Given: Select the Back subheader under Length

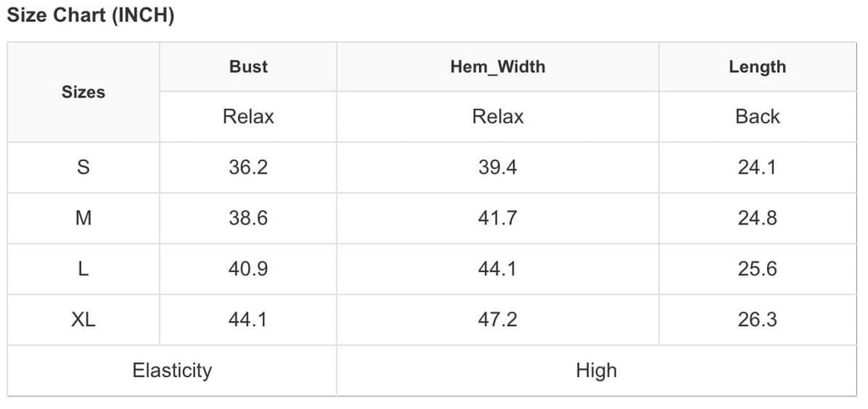Looking at the screenshot, I should (x=757, y=117).
